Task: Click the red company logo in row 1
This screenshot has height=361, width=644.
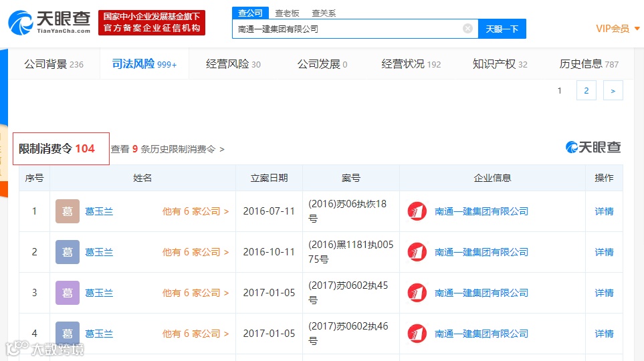Action: [x=417, y=211]
